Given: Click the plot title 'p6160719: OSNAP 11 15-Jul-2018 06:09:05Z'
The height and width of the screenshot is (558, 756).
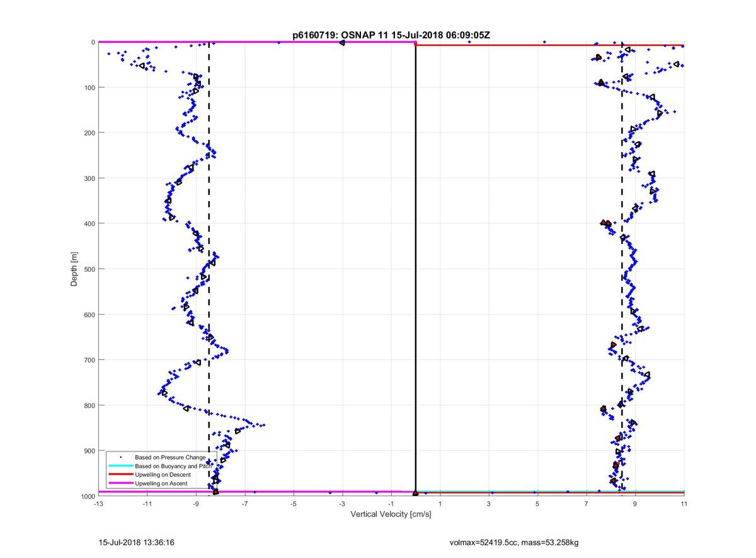Looking at the screenshot, I should pyautogui.click(x=391, y=35).
